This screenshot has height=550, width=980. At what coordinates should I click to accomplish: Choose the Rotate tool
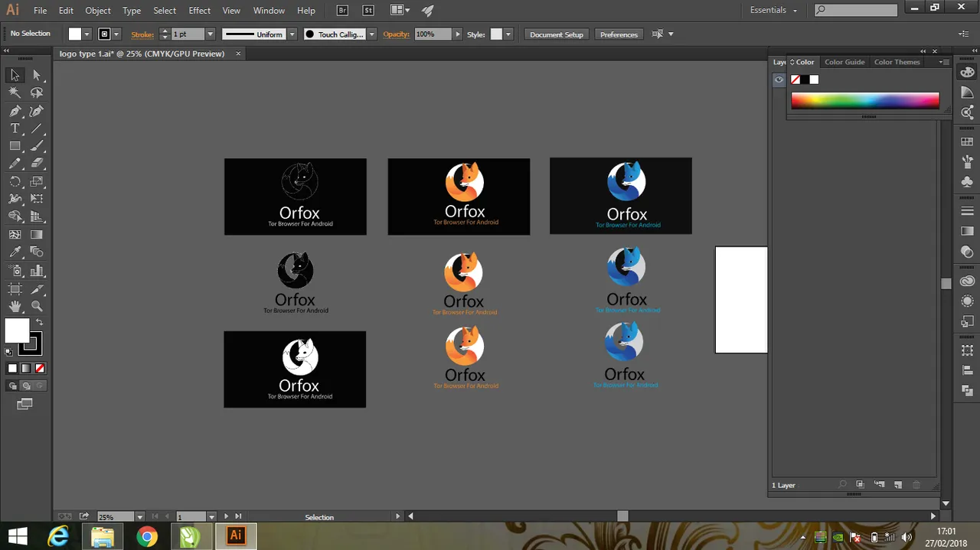15,182
